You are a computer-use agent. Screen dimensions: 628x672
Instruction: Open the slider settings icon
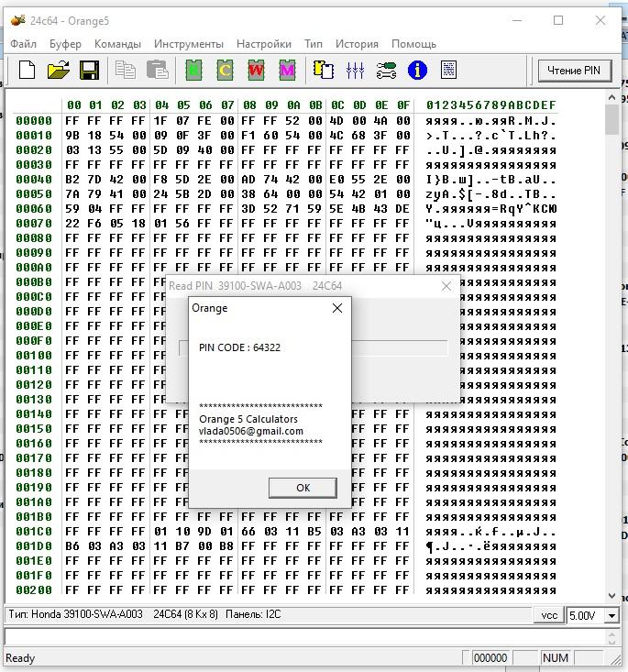point(355,71)
